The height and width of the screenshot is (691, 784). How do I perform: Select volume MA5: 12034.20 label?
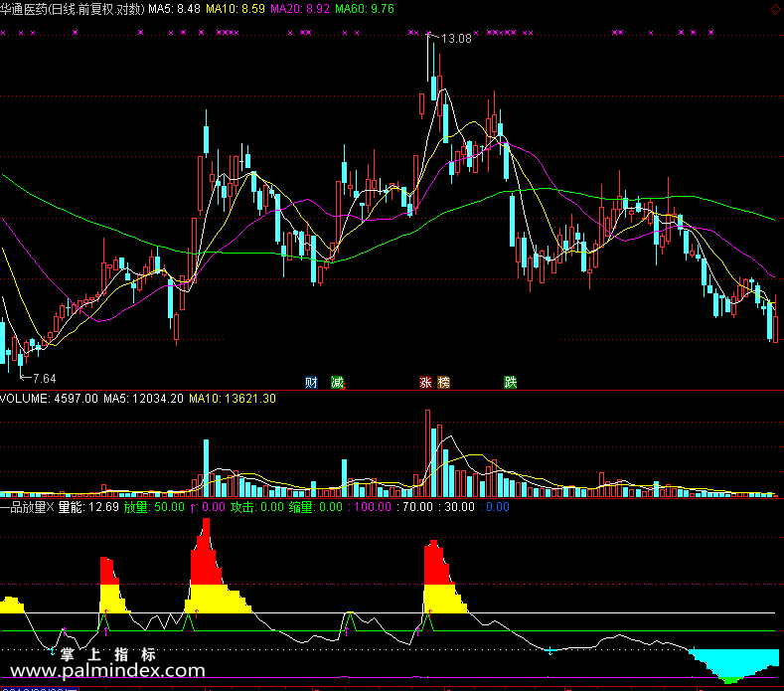tap(143, 399)
